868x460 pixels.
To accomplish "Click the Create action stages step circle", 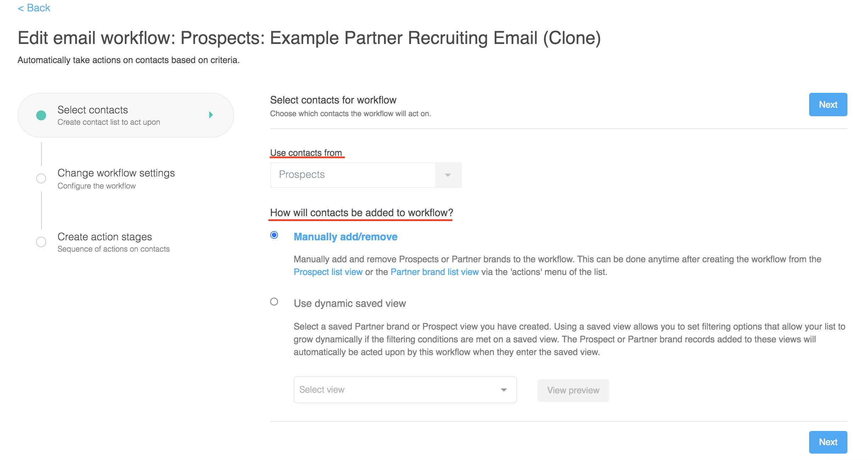I will 41,242.
